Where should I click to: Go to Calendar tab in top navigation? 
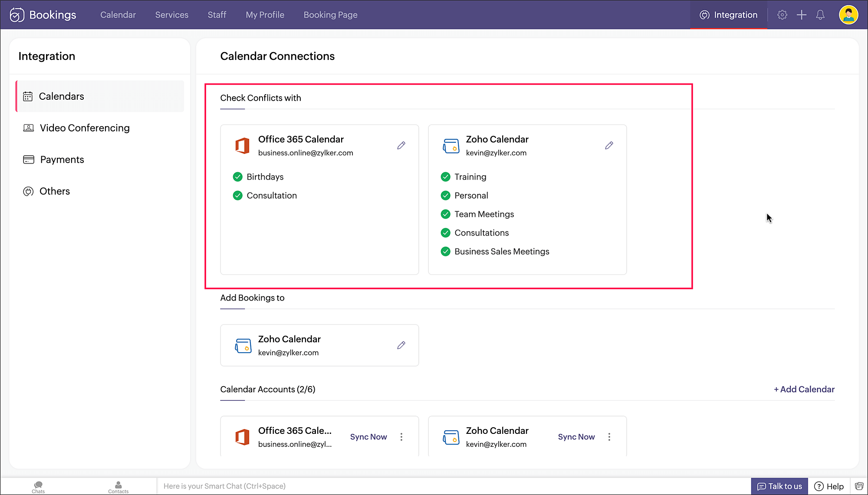point(118,15)
